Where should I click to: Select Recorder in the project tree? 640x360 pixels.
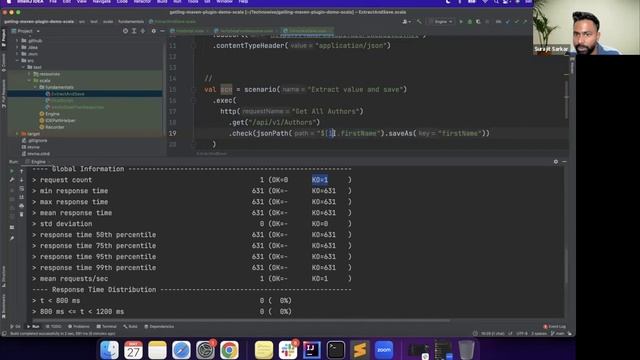point(55,127)
